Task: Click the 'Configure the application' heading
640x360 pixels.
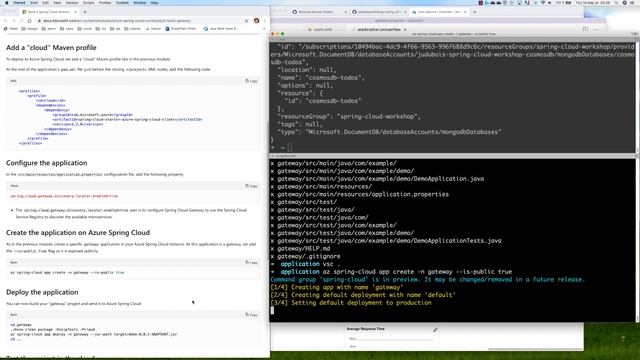Action: point(47,163)
